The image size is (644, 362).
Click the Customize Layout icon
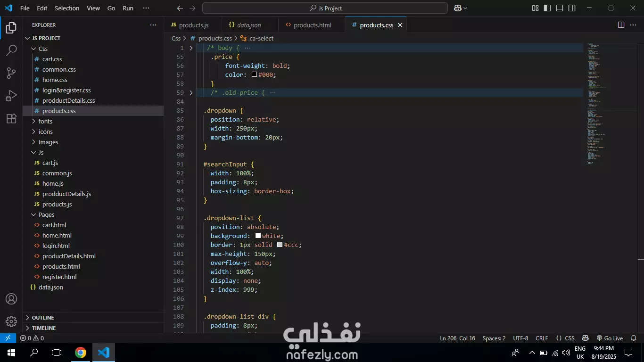tap(535, 8)
